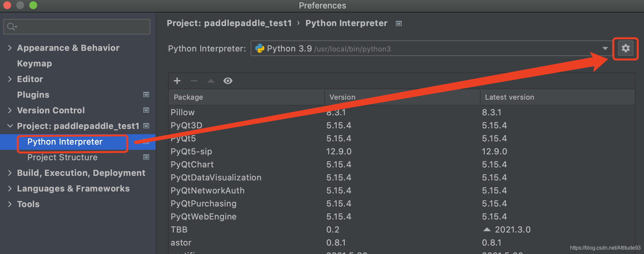Open the Plugins settings page
644x254 pixels.
click(x=33, y=95)
